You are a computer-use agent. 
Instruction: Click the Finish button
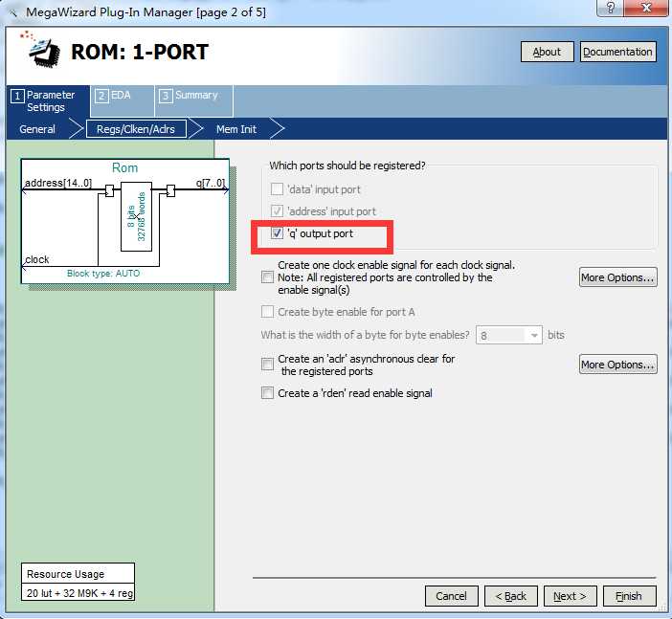[x=629, y=596]
